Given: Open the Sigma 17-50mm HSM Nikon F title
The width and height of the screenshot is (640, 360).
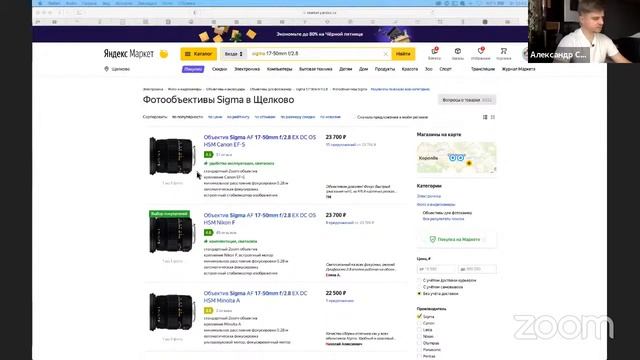Looking at the screenshot, I should coord(260,219).
